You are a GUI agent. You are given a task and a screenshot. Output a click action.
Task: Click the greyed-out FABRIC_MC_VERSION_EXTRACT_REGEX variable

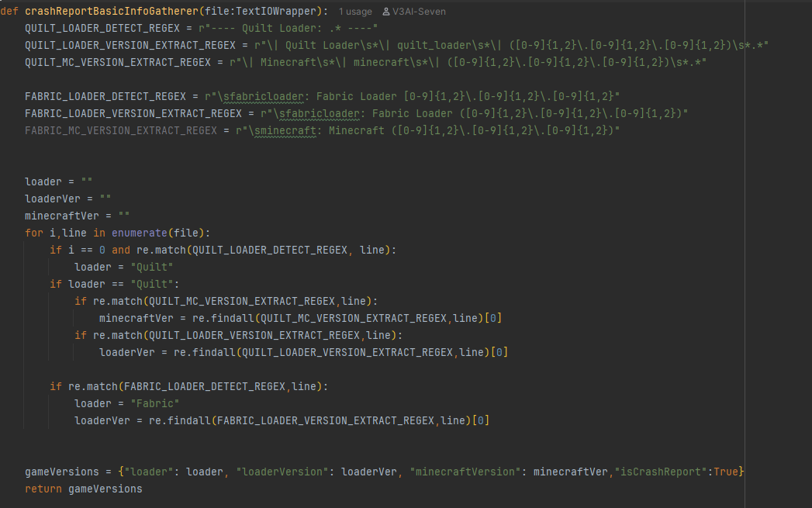[x=121, y=130]
